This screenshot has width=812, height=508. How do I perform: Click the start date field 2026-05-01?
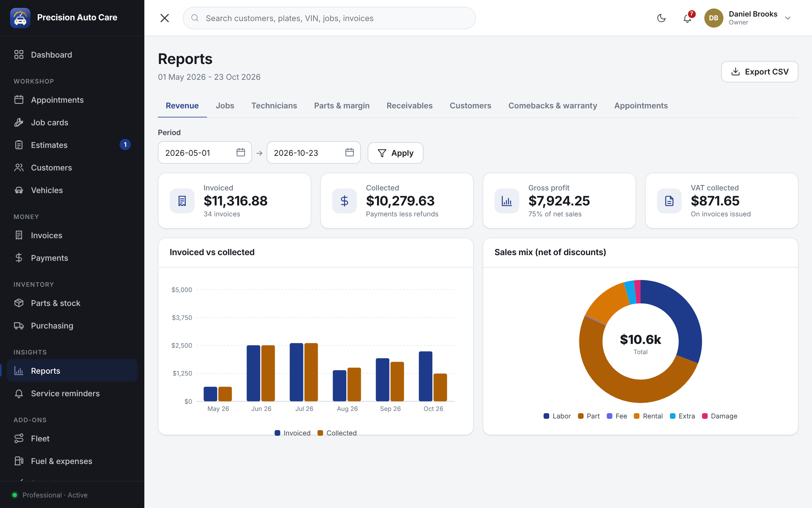(x=205, y=152)
